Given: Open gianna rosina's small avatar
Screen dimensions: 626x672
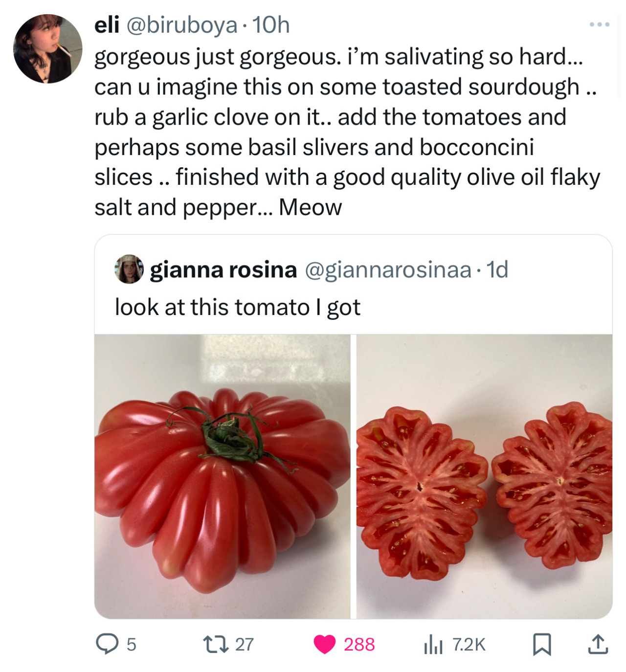Looking at the screenshot, I should (129, 269).
